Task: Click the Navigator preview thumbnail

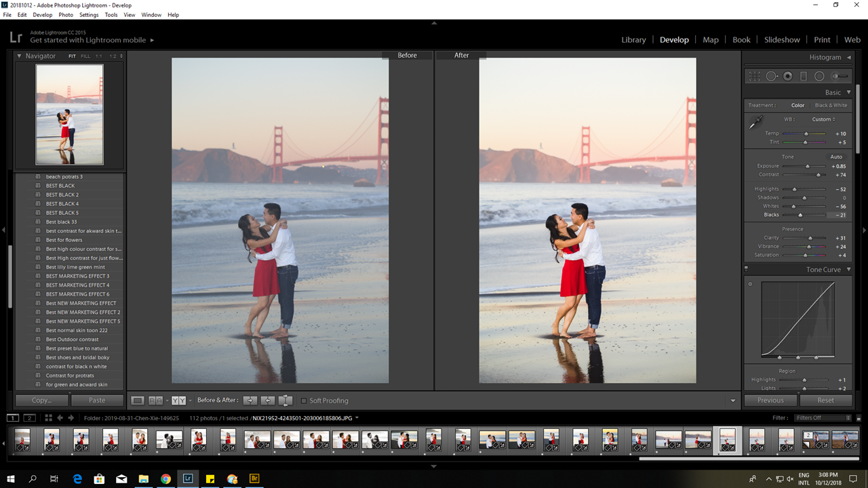Action: 69,115
